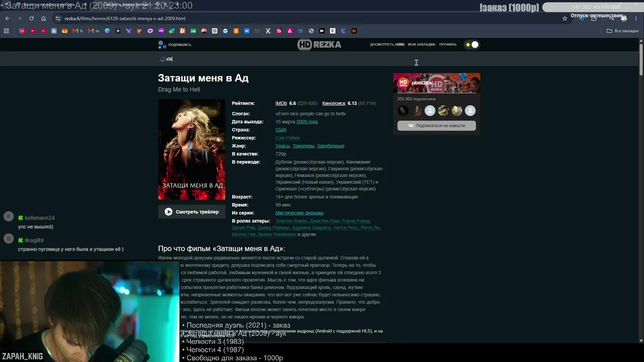Image resolution: width=644 pixels, height=362 pixels.
Task: Click 'Смотреть трейлер' button
Action: pos(192,212)
